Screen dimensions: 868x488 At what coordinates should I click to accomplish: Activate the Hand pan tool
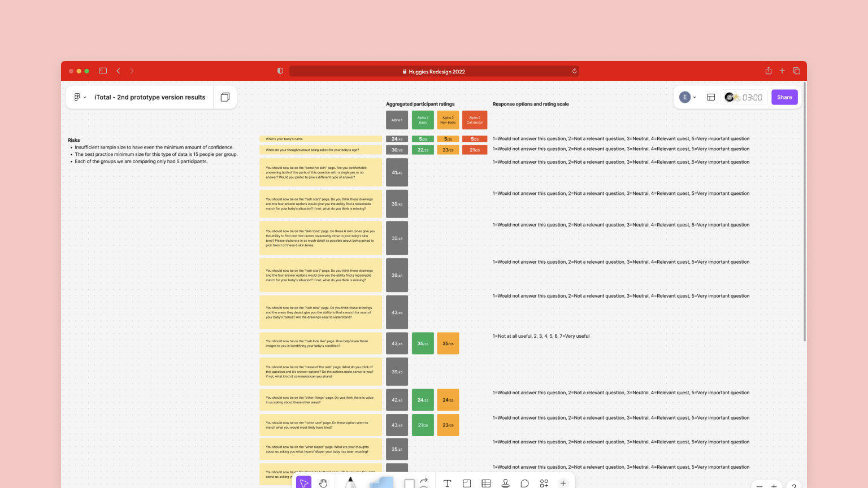click(323, 483)
